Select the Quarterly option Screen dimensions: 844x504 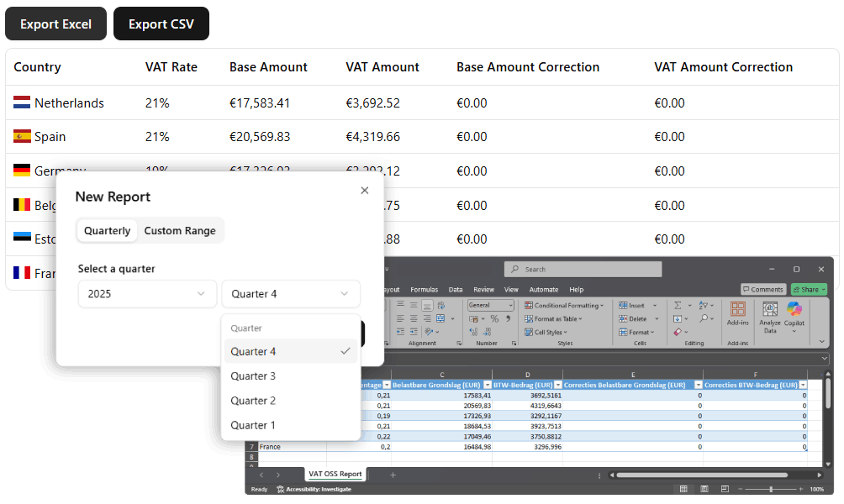pyautogui.click(x=108, y=231)
